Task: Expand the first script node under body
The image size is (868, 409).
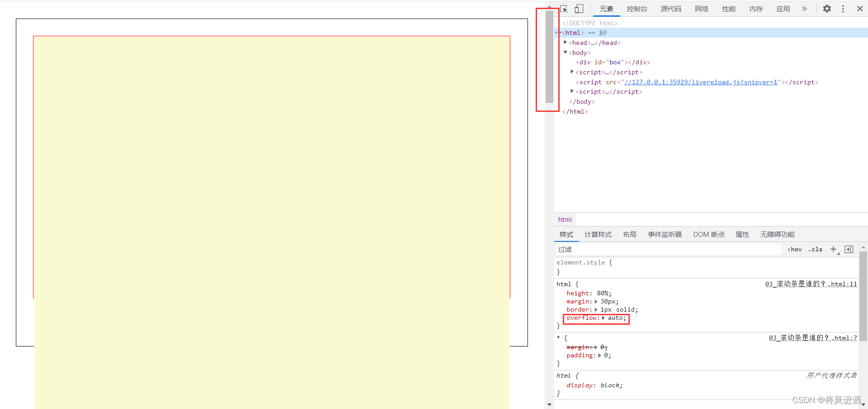Action: (572, 72)
